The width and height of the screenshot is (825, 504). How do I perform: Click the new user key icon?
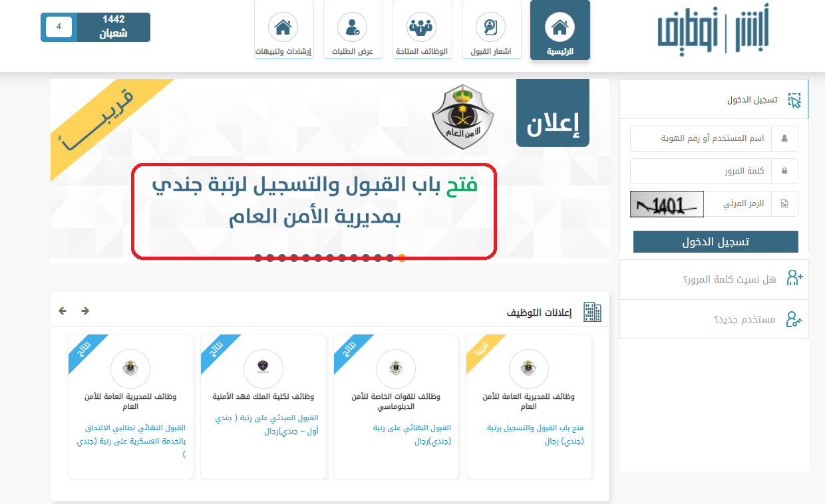click(x=794, y=319)
